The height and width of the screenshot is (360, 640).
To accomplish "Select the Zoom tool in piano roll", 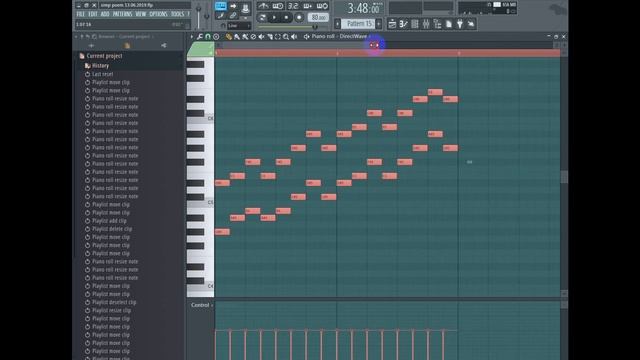I will (x=286, y=37).
